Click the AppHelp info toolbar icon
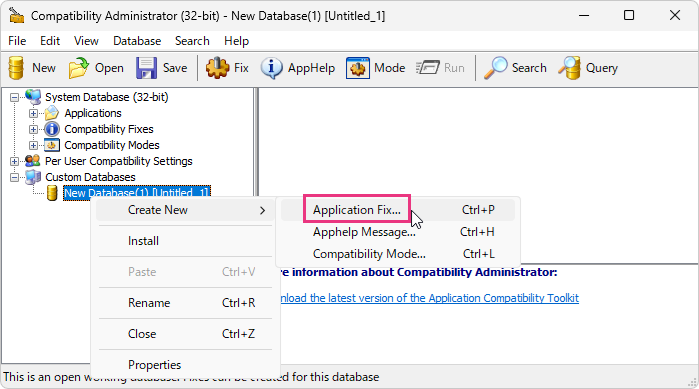This screenshot has width=699, height=389. (x=271, y=68)
